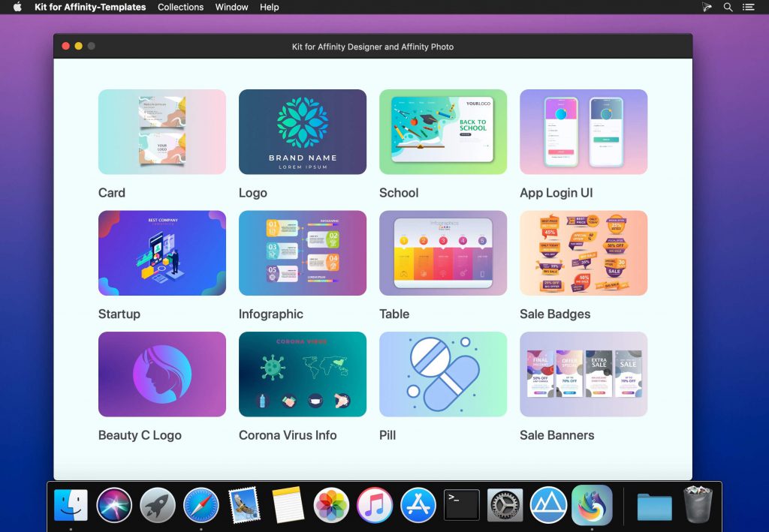Launch Safari from the Dock
769x532 pixels.
point(201,505)
